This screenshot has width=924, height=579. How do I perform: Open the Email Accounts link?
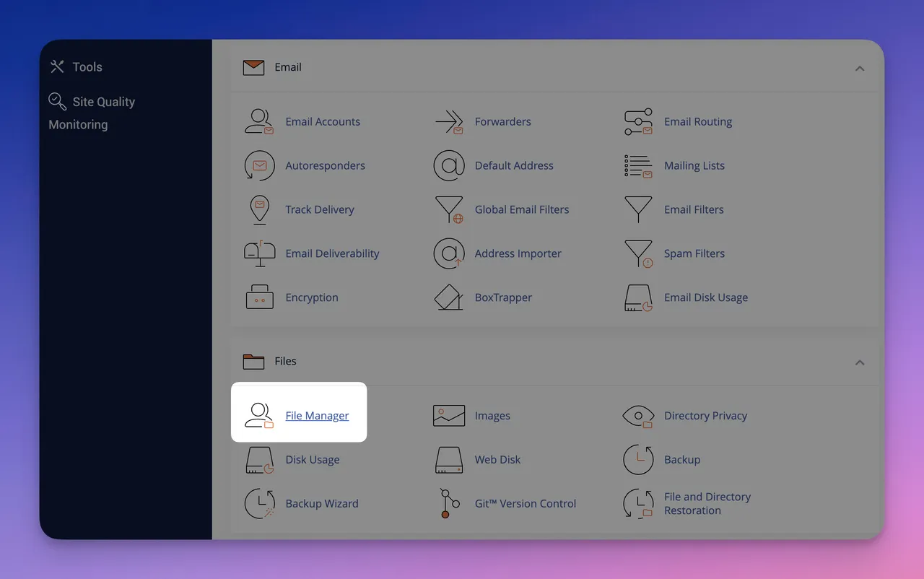pos(323,122)
